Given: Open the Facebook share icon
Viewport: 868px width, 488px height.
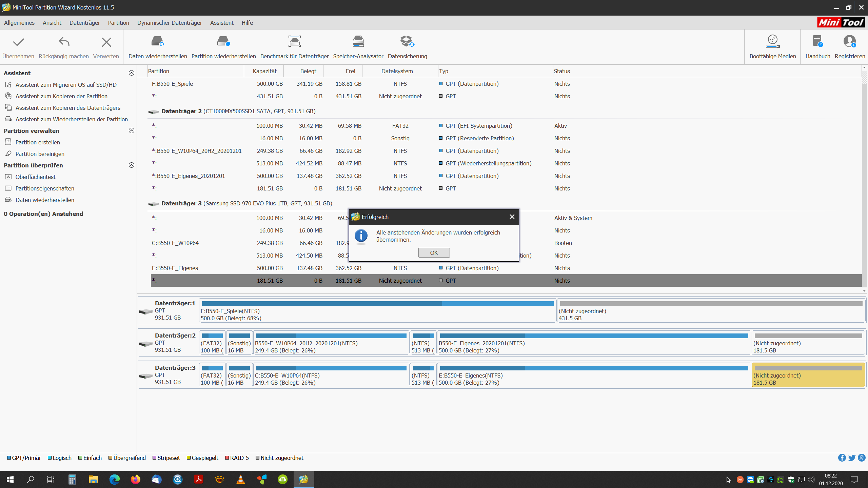Looking at the screenshot, I should 842,458.
